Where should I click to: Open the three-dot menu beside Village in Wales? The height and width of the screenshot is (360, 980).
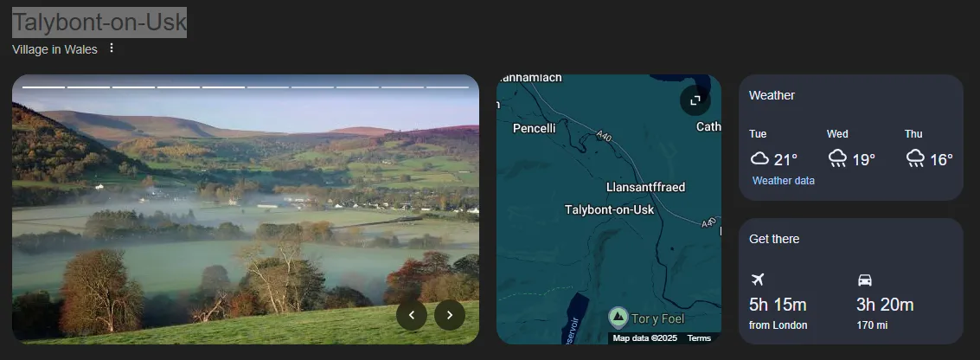tap(112, 48)
